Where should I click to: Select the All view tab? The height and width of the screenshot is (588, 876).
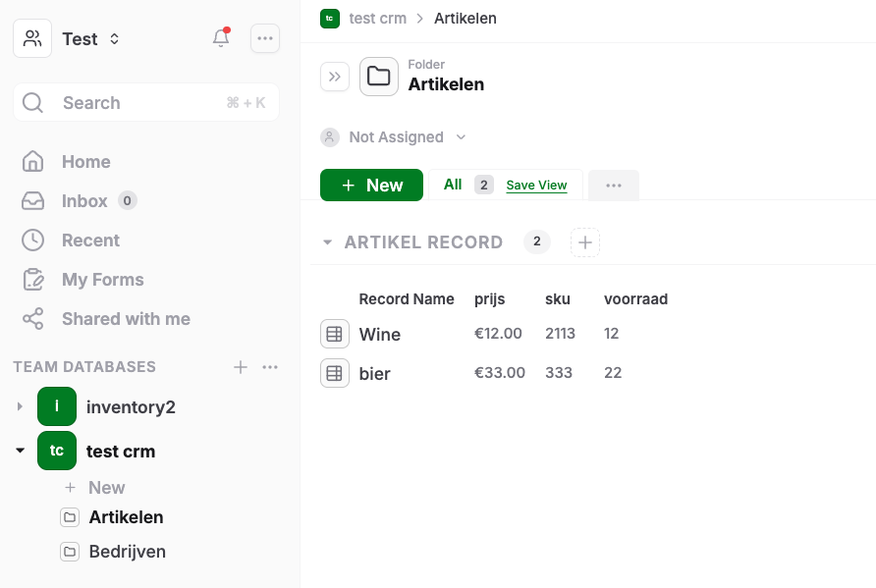pyautogui.click(x=453, y=185)
